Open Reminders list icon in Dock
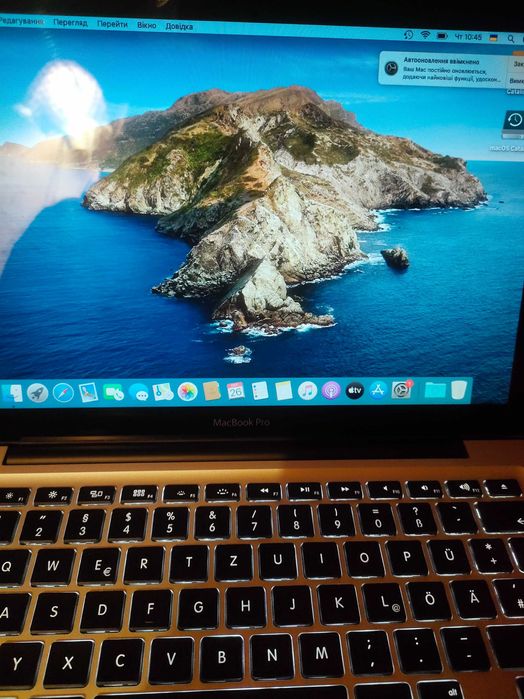Viewport: 524px width, 699px height. click(260, 391)
